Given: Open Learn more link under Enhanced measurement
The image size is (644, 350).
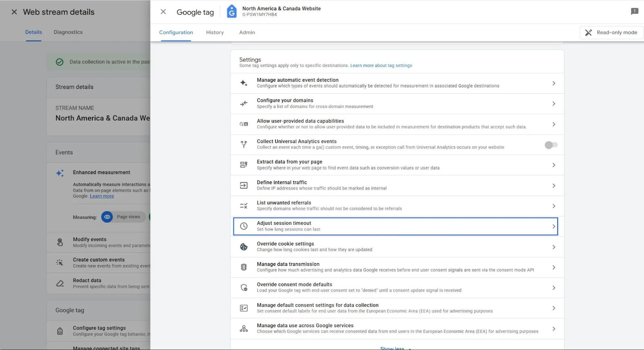Looking at the screenshot, I should coord(102,196).
